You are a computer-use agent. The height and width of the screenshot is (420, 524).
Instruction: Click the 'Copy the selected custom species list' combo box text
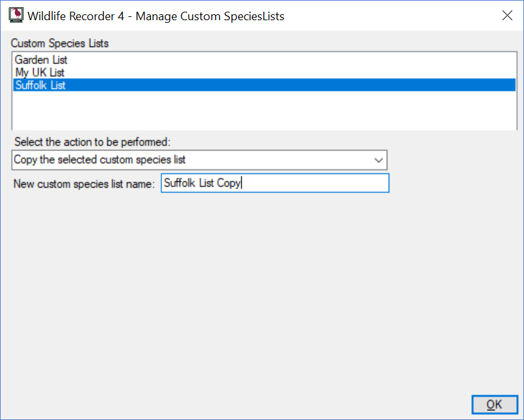[100, 160]
